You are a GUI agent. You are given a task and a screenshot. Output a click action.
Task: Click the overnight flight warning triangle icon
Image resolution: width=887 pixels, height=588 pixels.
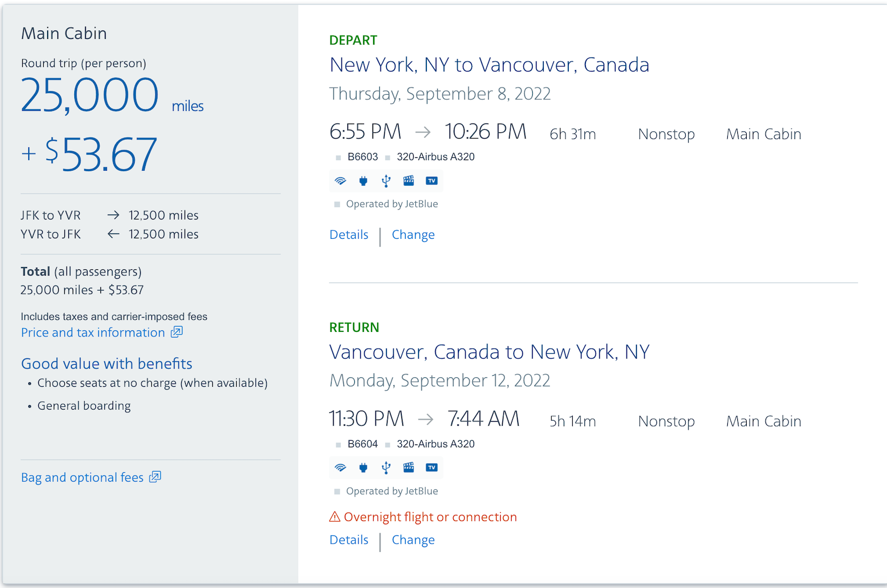pyautogui.click(x=334, y=517)
